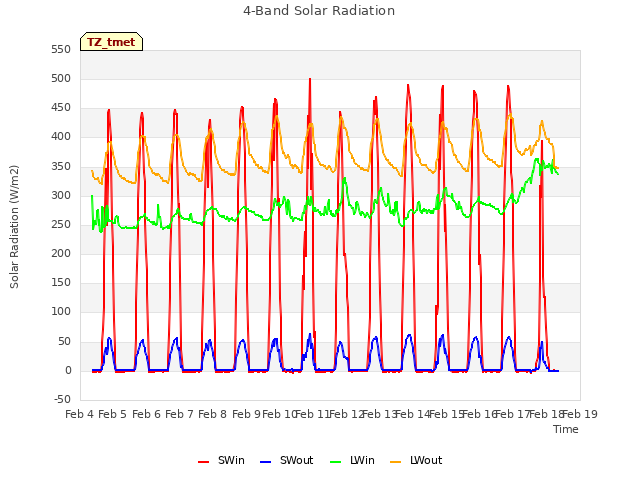Click the TZ_tmet annotation label
The height and width of the screenshot is (480, 640).
(111, 42)
